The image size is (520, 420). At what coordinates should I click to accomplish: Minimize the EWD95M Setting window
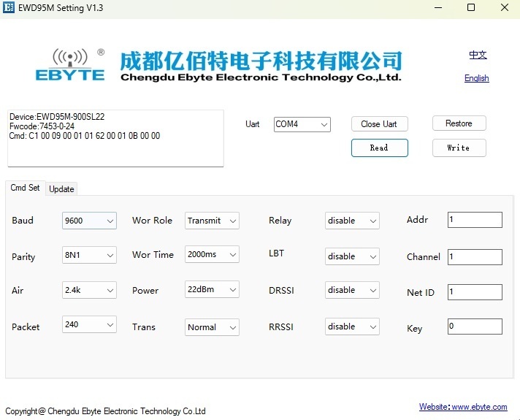pyautogui.click(x=438, y=7)
